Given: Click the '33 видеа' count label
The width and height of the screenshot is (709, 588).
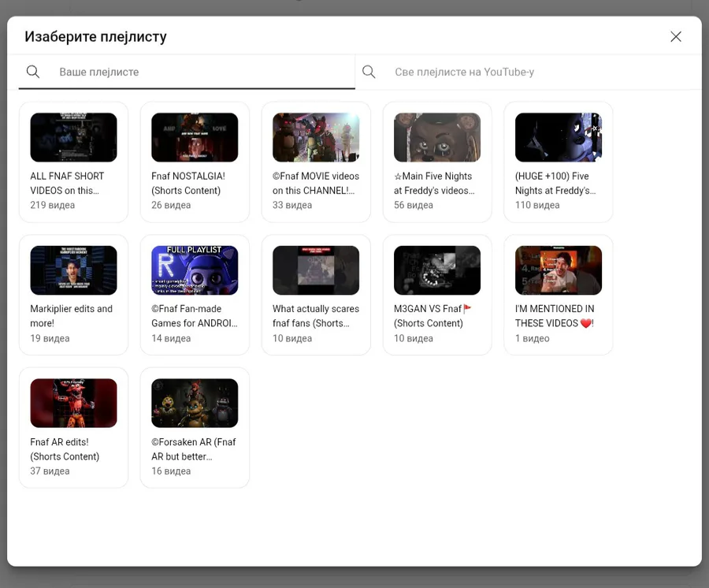Looking at the screenshot, I should (292, 205).
